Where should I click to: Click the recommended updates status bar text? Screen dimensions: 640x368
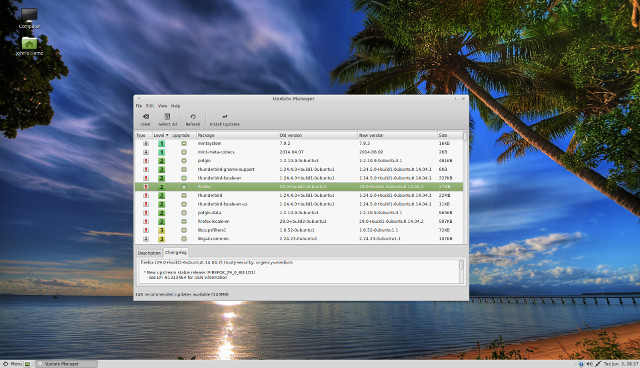(182, 294)
